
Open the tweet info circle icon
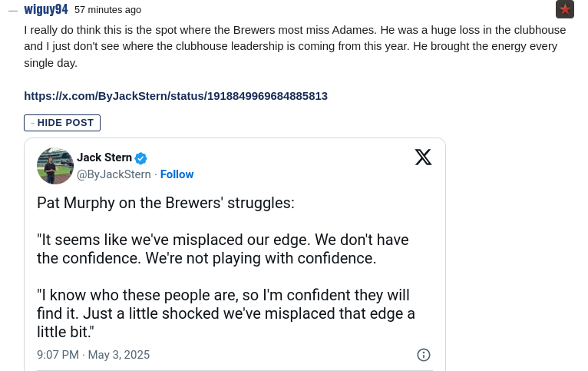pos(423,355)
